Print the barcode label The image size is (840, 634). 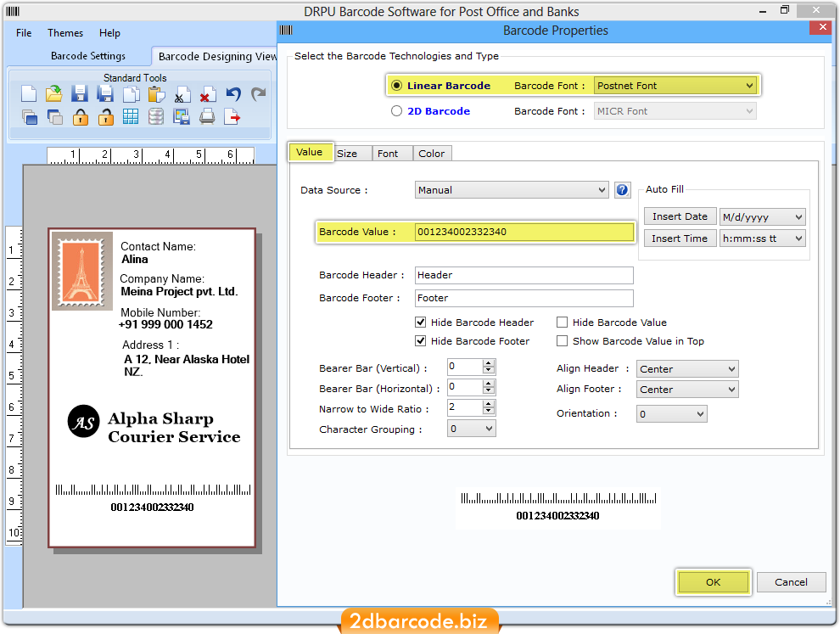point(207,116)
